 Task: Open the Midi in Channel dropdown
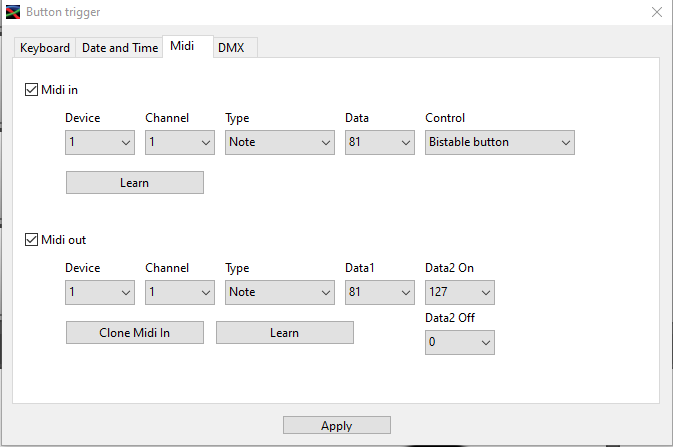pos(180,143)
